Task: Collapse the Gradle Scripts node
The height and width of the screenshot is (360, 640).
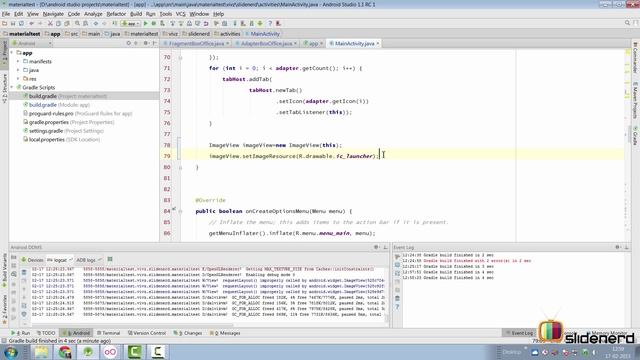Action: tap(12, 87)
